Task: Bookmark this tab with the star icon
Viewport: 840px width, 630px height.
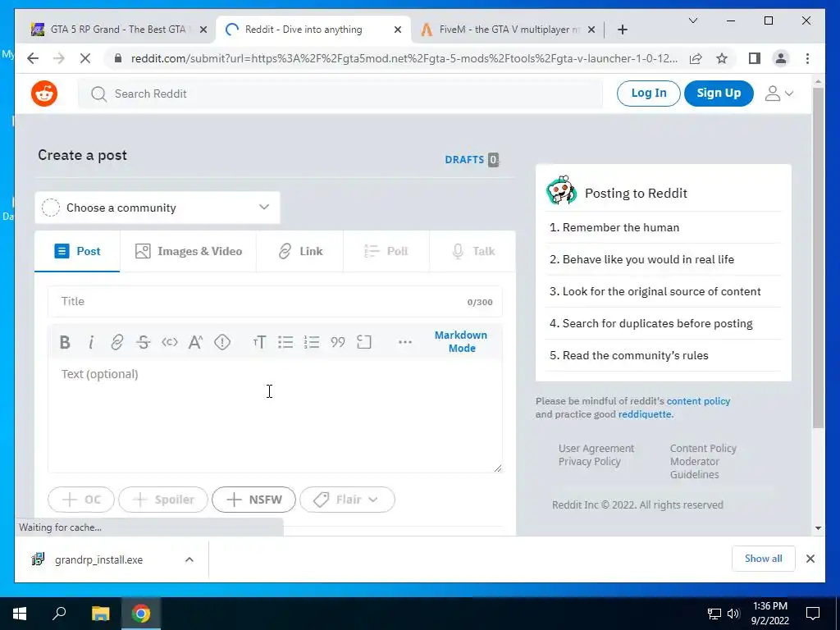Action: click(x=722, y=58)
